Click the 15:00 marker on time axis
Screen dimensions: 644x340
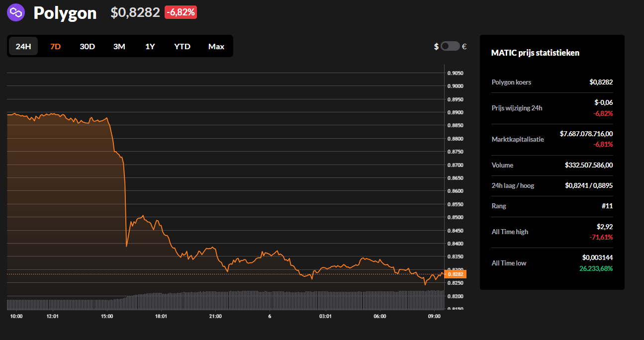107,316
